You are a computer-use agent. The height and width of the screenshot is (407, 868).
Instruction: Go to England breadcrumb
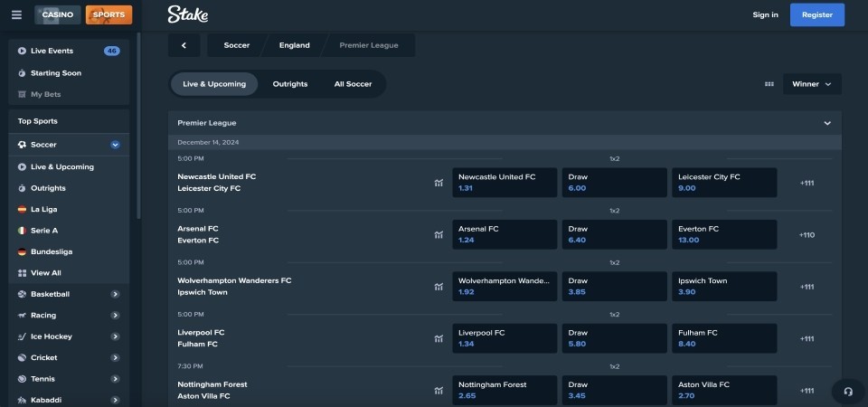tap(295, 45)
